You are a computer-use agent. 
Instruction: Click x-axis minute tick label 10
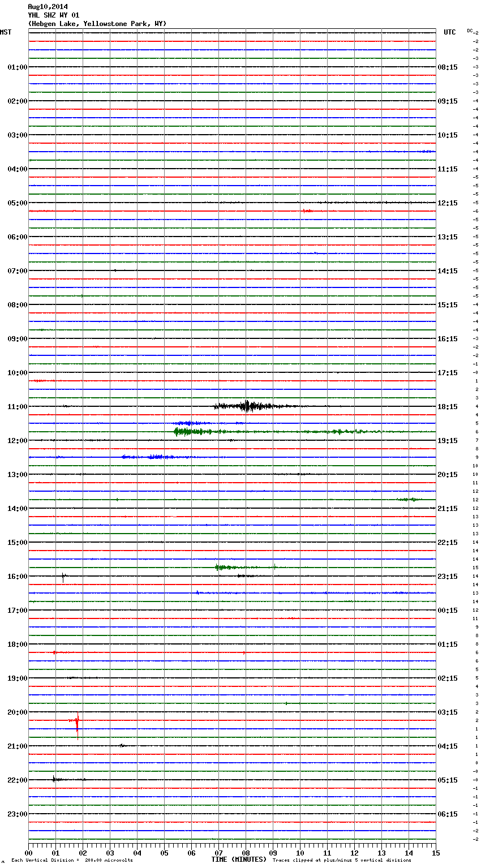click(300, 853)
